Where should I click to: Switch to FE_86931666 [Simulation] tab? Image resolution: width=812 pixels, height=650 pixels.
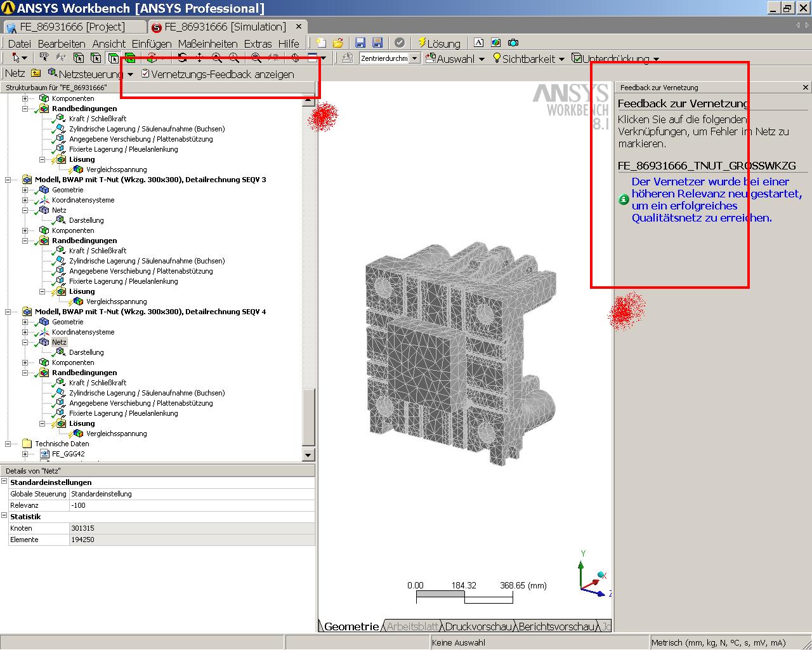point(227,27)
